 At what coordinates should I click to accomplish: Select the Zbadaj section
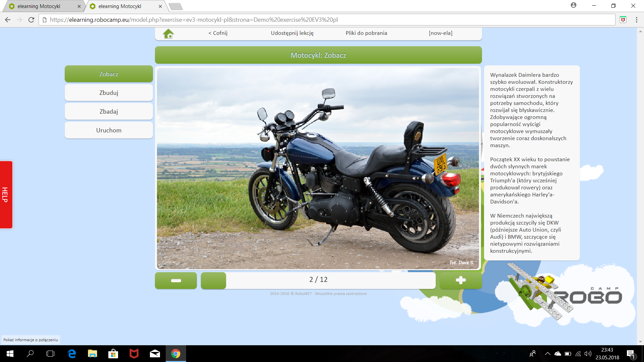click(109, 111)
